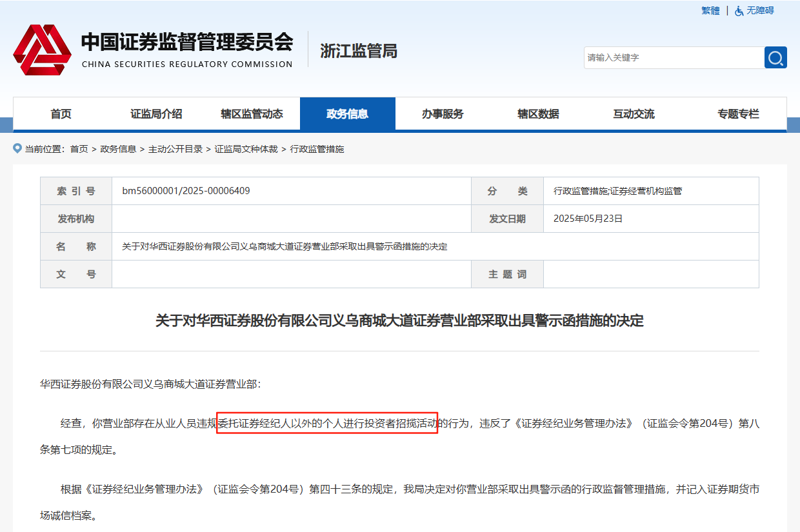Click the 主题词 label cell
Viewport: 800px width, 532px height.
click(x=507, y=274)
